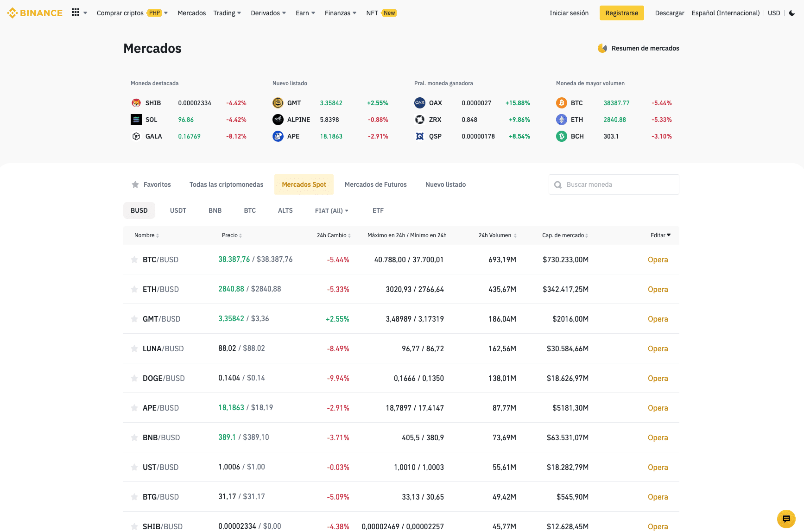Image resolution: width=804 pixels, height=532 pixels.
Task: Switch to Todas las criptomonedas tab
Action: point(226,184)
